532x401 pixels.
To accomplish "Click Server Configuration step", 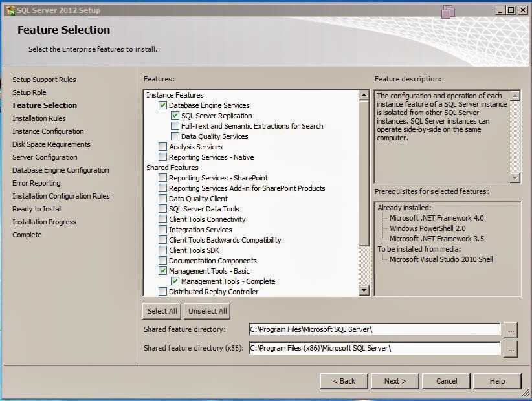I will (45, 157).
